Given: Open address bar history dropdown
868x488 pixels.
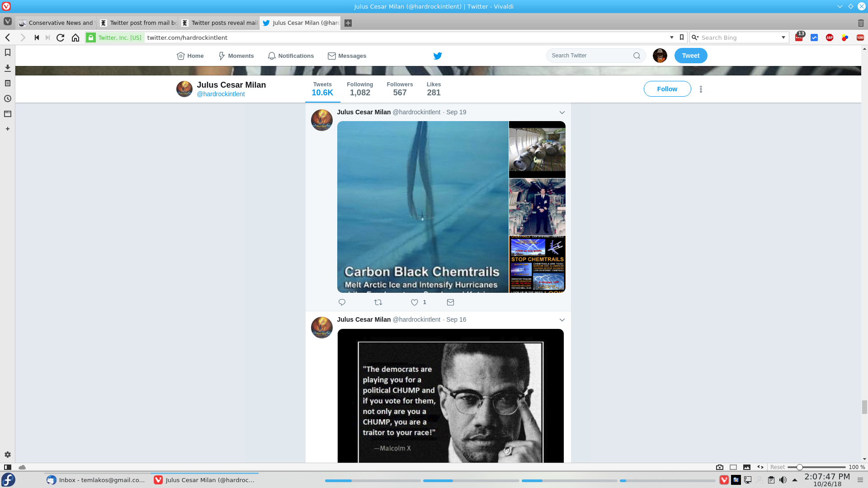Looking at the screenshot, I should tap(671, 38).
